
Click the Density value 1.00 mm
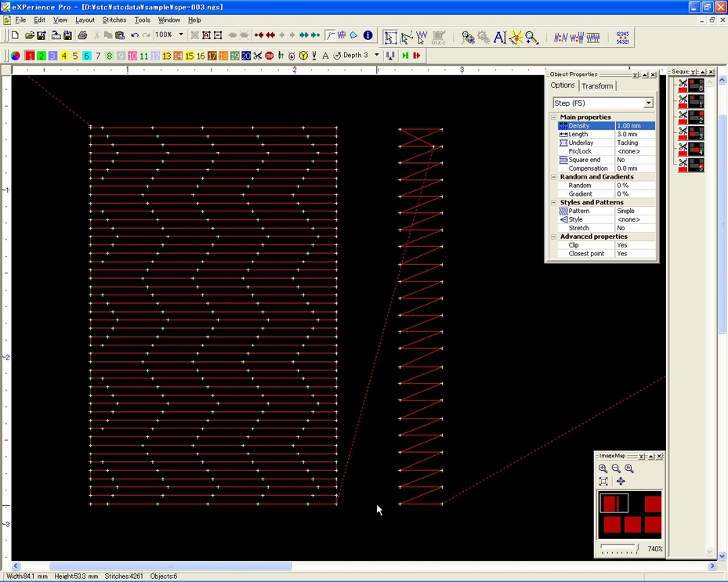coord(636,126)
